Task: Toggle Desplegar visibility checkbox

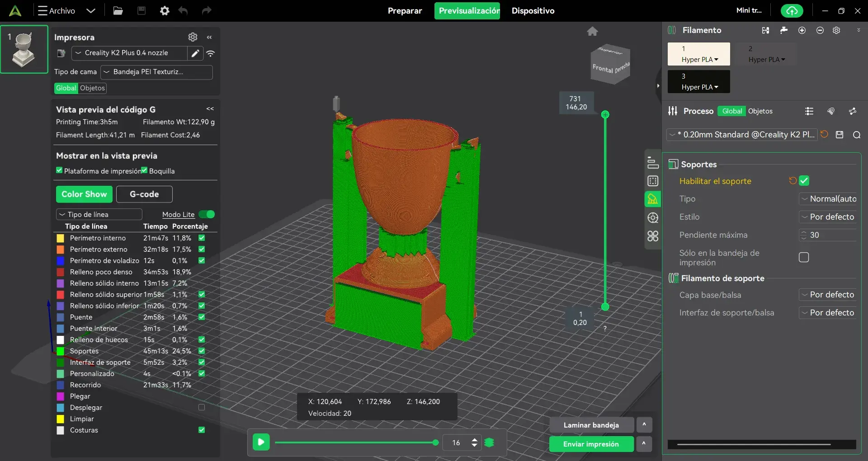Action: [202, 407]
